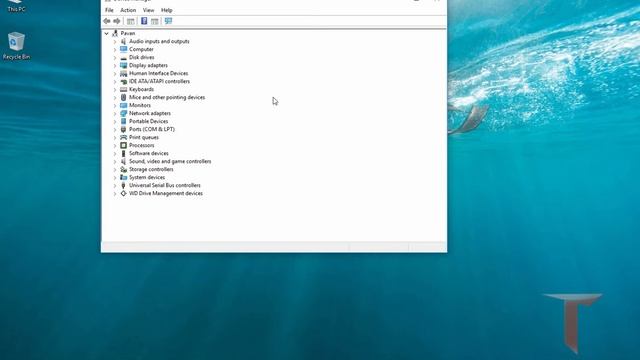
Task: Select the Pavan computer root node icon
Action: 115,33
